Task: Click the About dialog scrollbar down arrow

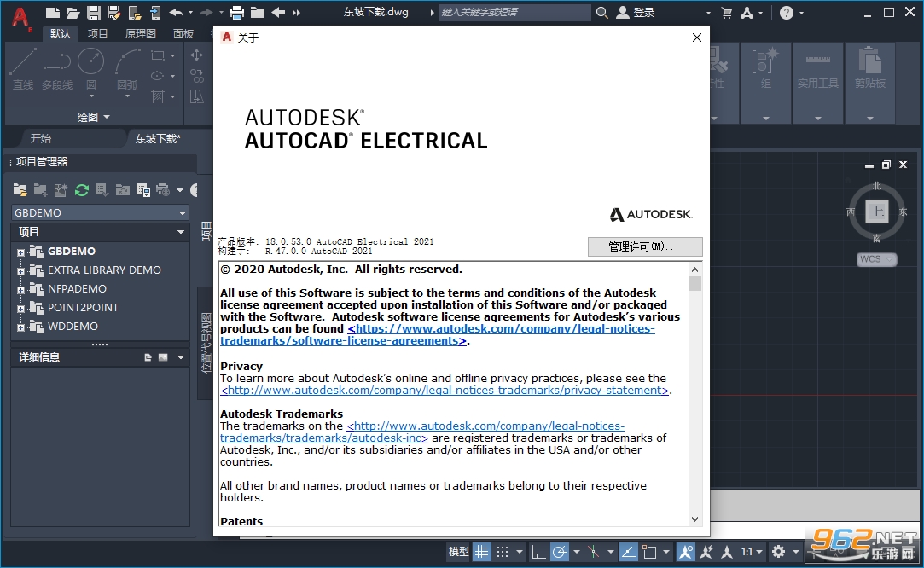Action: pyautogui.click(x=694, y=519)
